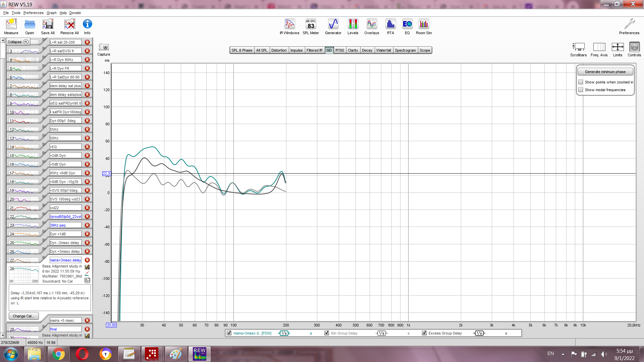
Task: Toggle Excess Group Delay trace checkbox
Action: pyautogui.click(x=424, y=333)
